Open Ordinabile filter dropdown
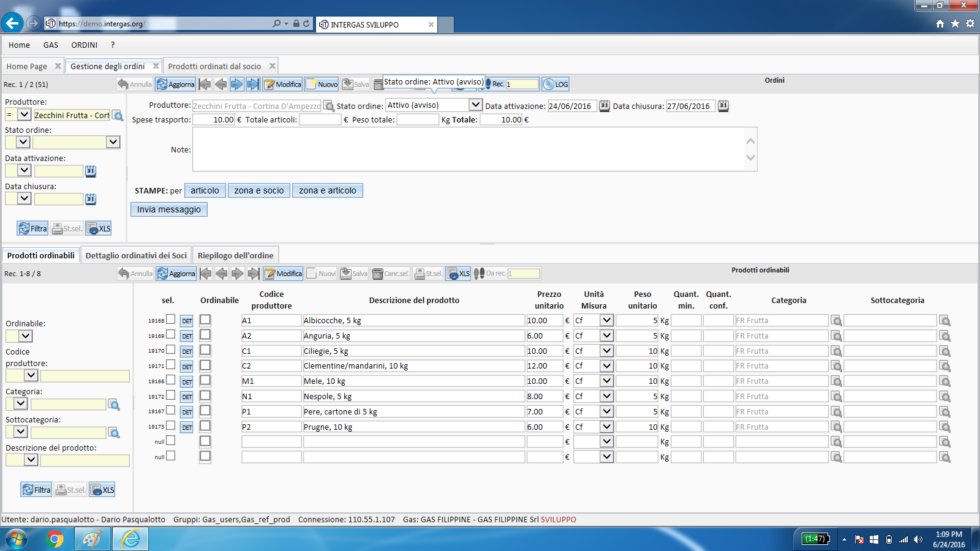980x551 pixels. point(25,336)
